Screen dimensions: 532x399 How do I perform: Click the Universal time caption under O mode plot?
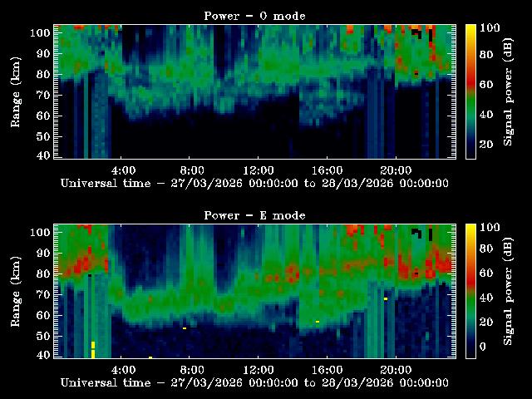point(254,183)
